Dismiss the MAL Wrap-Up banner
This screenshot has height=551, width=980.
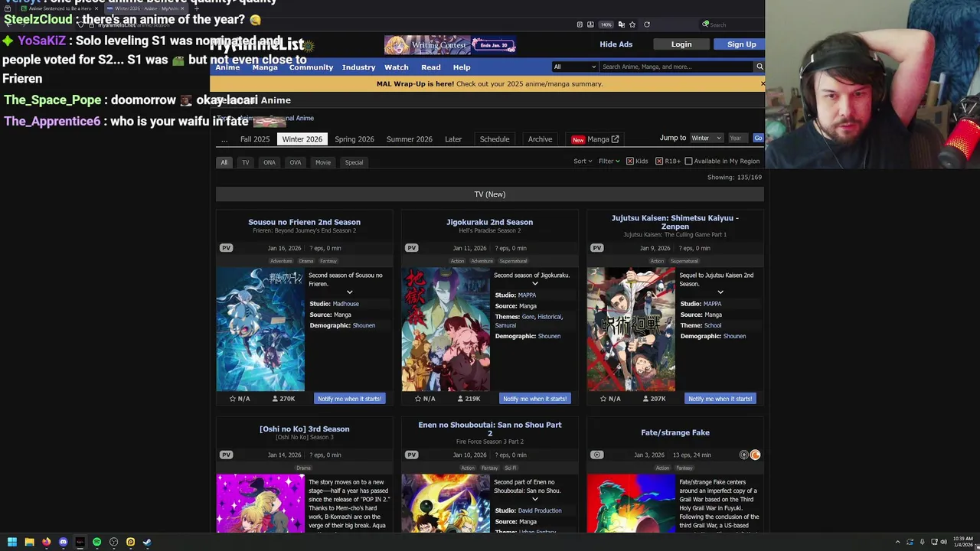763,83
